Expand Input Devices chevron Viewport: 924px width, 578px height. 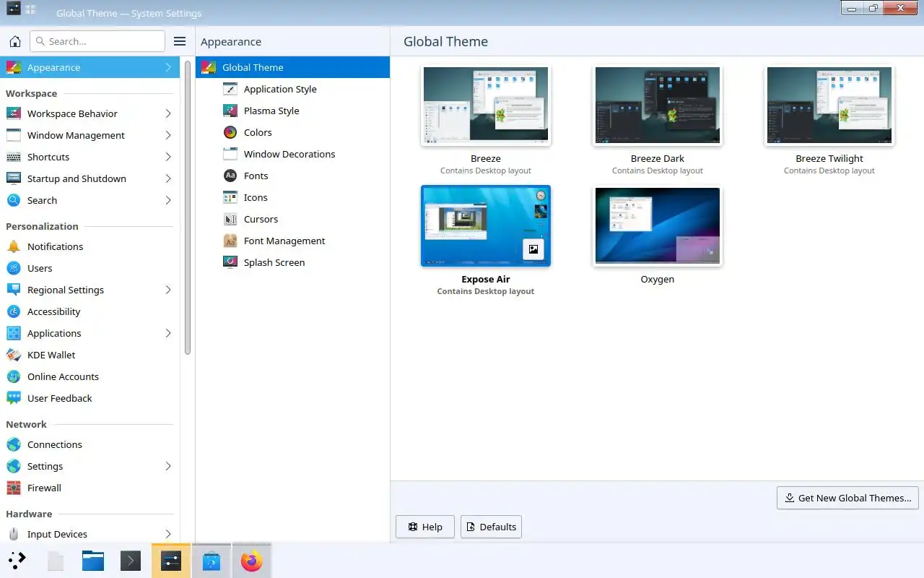tap(168, 534)
